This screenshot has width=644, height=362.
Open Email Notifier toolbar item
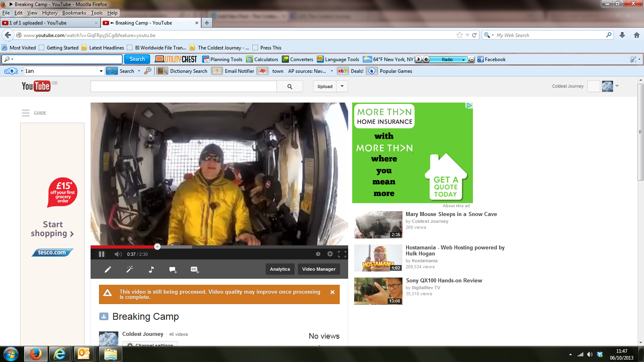(233, 71)
